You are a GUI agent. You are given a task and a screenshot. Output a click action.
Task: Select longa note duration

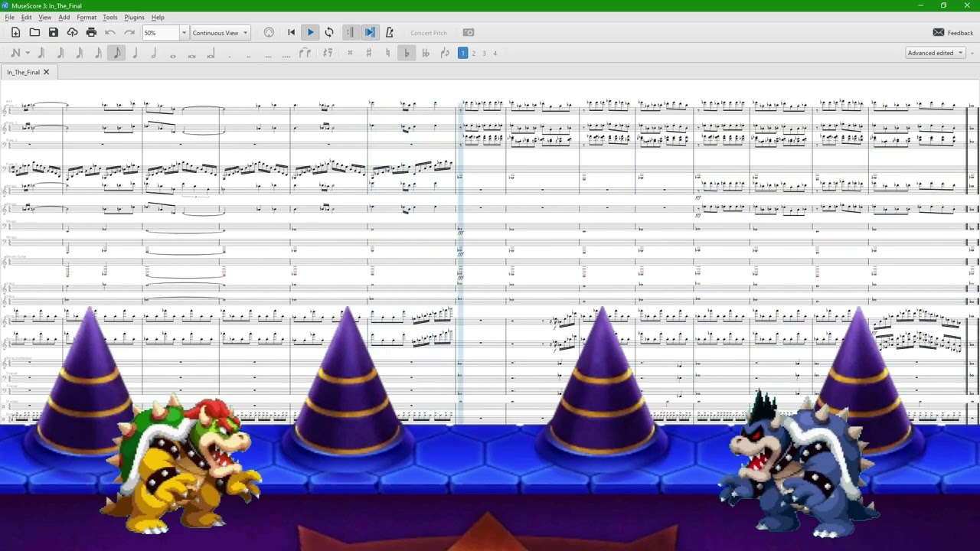coord(211,53)
